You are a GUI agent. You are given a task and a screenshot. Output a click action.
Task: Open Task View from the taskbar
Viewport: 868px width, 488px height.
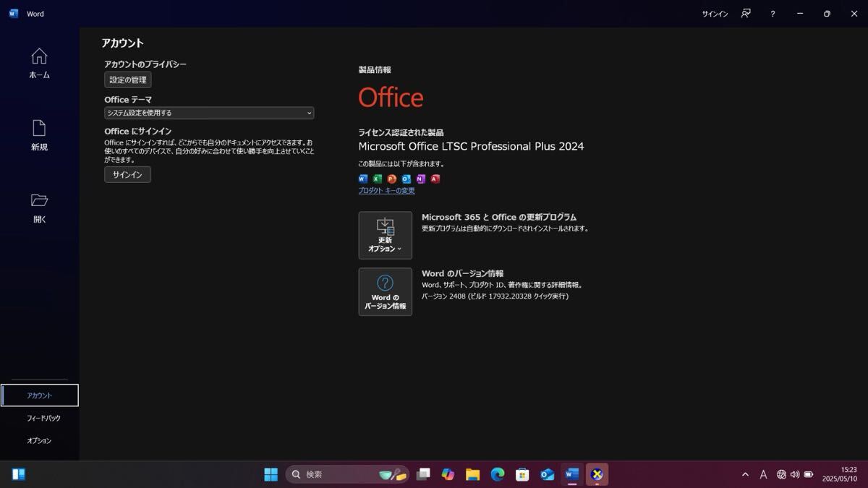coord(423,474)
